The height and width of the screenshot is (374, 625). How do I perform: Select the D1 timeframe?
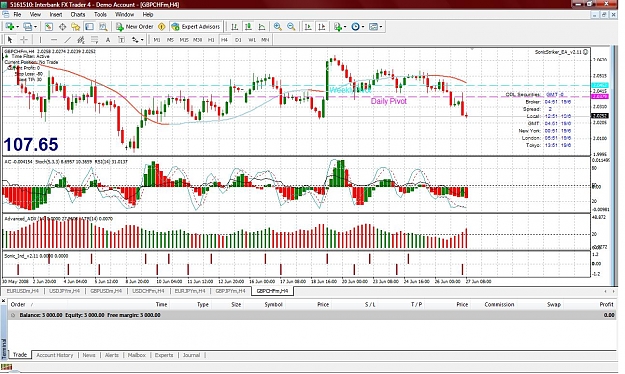coord(238,40)
